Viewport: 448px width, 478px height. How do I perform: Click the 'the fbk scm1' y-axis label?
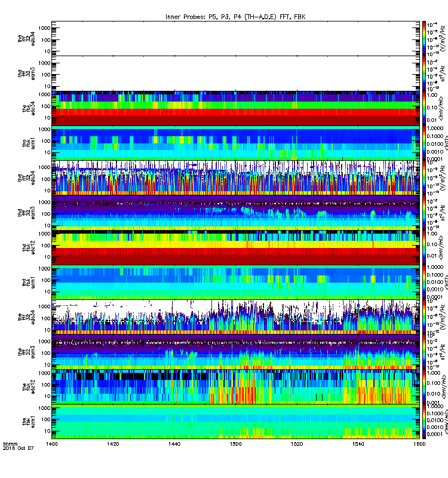coord(29,422)
